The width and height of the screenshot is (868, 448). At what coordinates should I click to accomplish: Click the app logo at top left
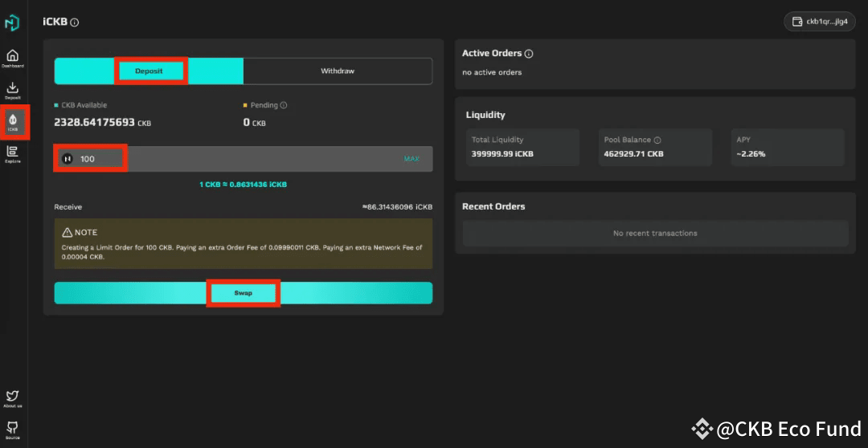tap(12, 22)
